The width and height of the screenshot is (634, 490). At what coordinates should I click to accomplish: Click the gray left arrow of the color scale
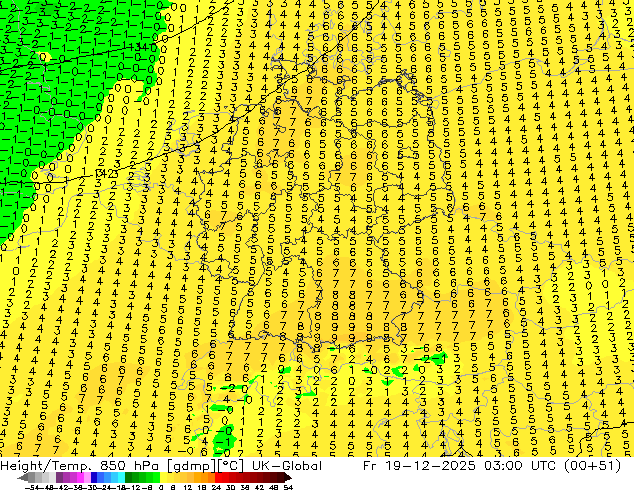[x=23, y=478]
